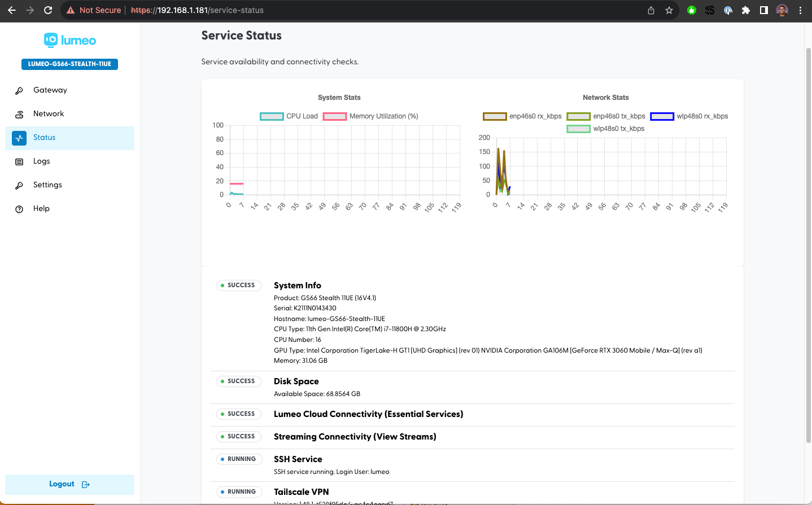Toggle the CPU Load legend swatch
The height and width of the screenshot is (505, 812).
pos(272,116)
